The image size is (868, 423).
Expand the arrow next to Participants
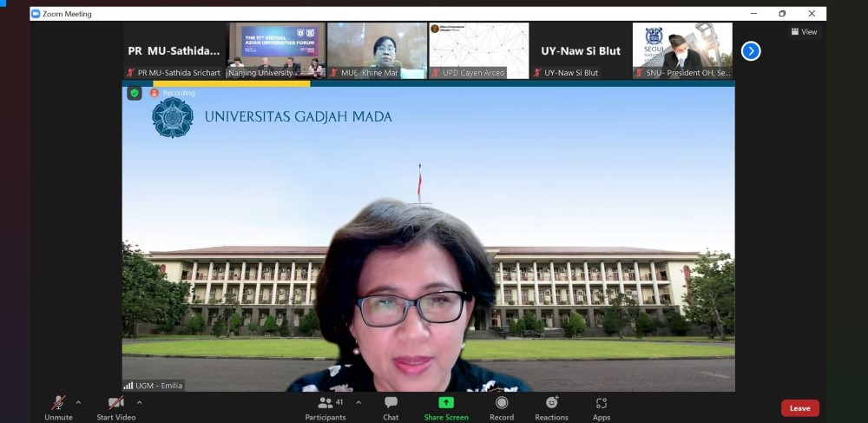point(358,402)
